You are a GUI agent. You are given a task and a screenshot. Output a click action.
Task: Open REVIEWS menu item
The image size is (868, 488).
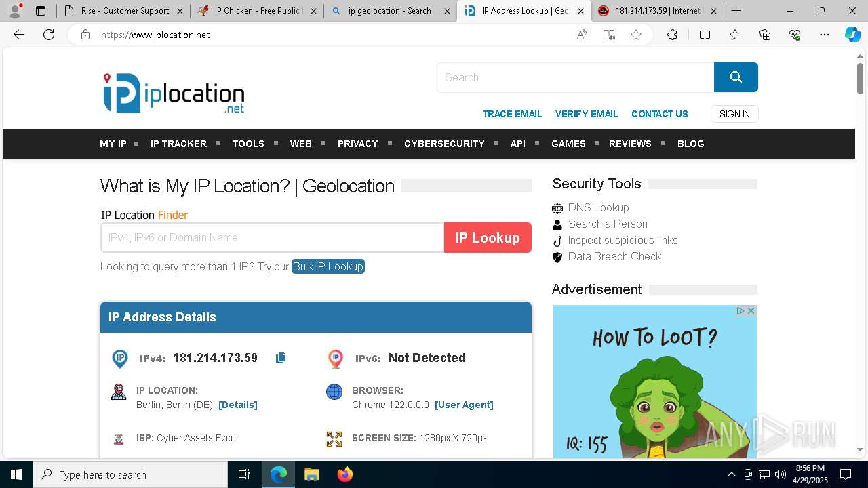point(630,144)
